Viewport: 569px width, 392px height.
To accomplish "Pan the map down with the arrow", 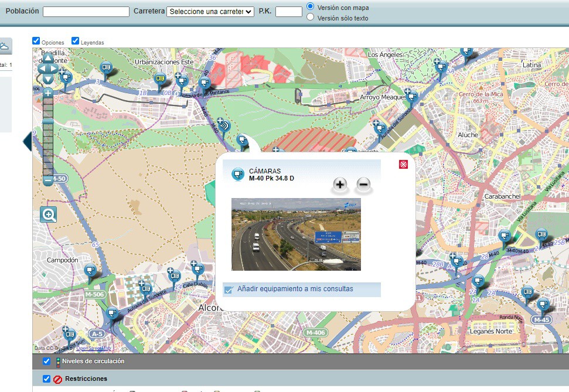I will click(x=48, y=79).
